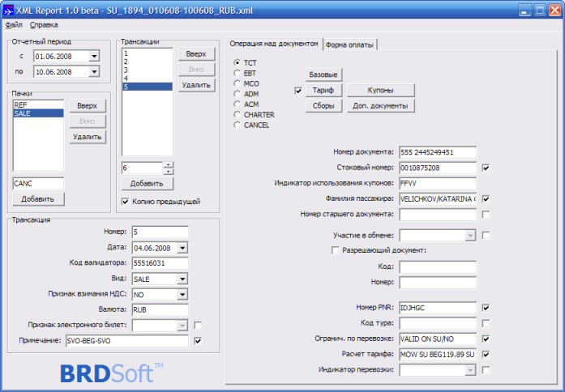Viewport: 565px width, 392px height.
Task: Click the CANC batch name field
Action: [38, 183]
